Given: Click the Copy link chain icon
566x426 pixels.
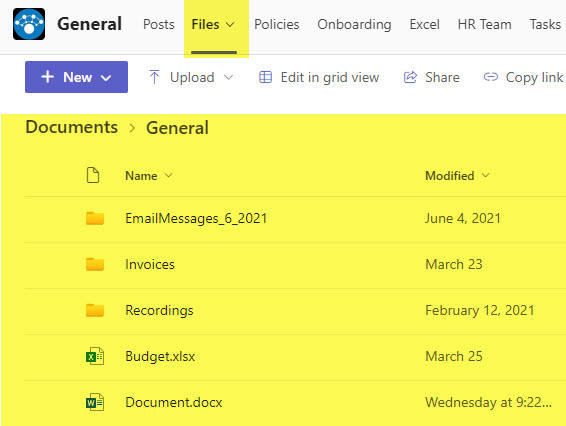Looking at the screenshot, I should [x=491, y=77].
